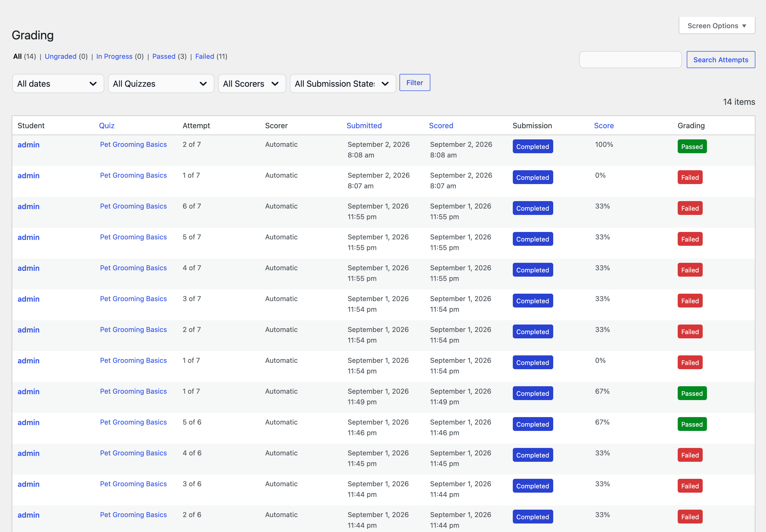Show Failed attempts filter
Viewport: 766px width, 532px height.
[205, 56]
